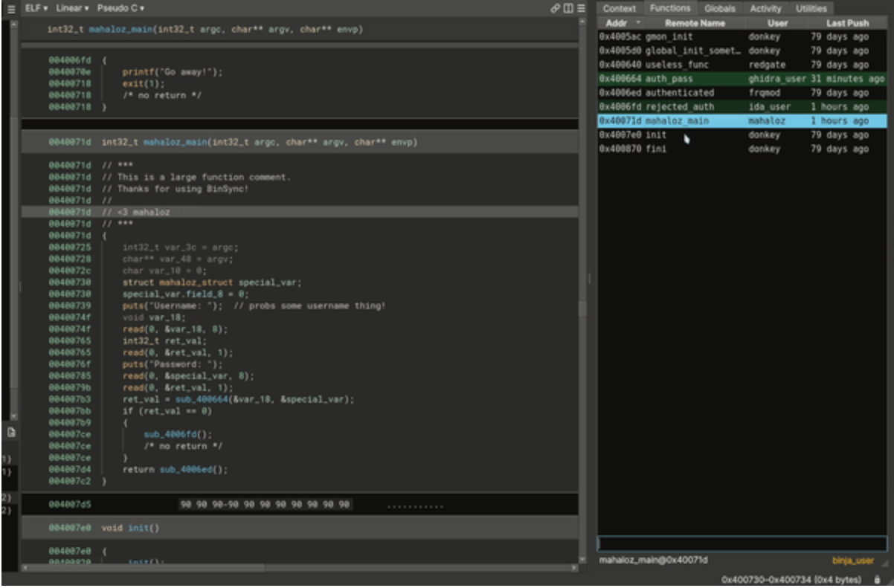894x588 pixels.
Task: Click the puts("Password: ") line
Action: coord(173,364)
